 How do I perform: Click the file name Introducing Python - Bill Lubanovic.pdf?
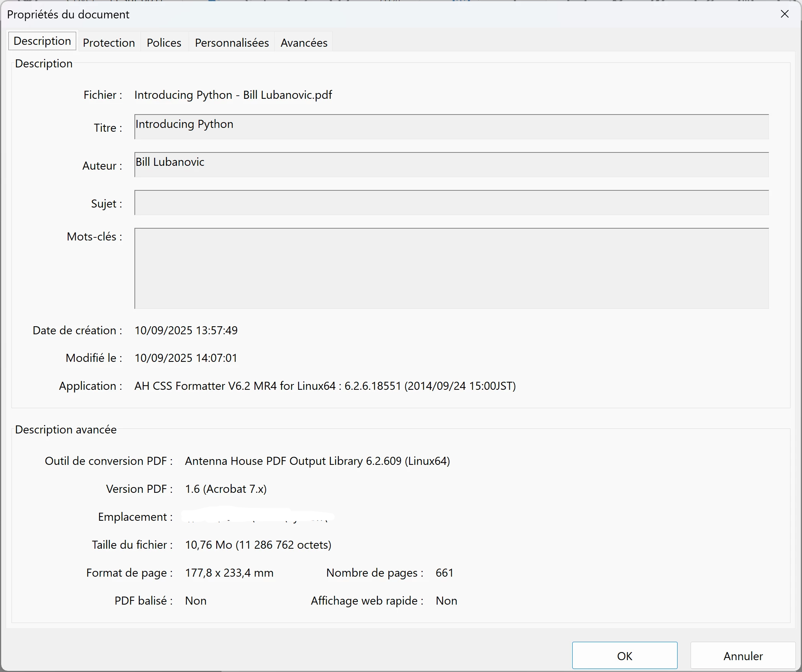[233, 95]
